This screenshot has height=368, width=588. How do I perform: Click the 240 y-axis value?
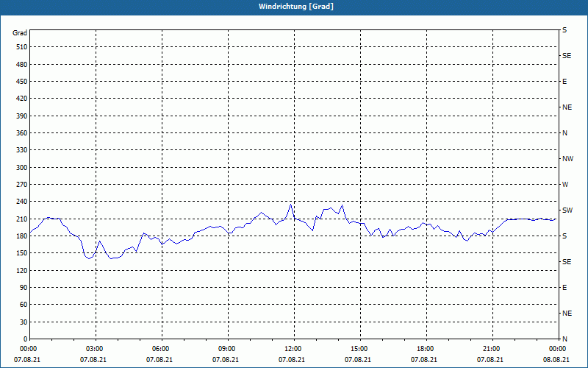click(22, 202)
